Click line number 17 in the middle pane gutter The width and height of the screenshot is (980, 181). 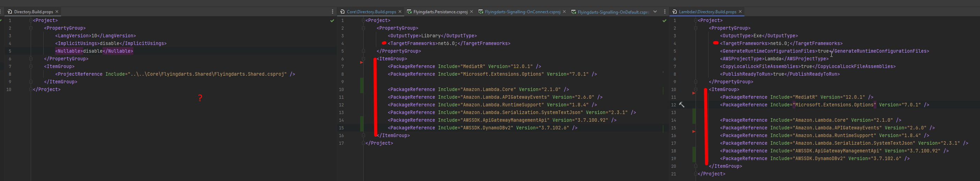[341, 143]
